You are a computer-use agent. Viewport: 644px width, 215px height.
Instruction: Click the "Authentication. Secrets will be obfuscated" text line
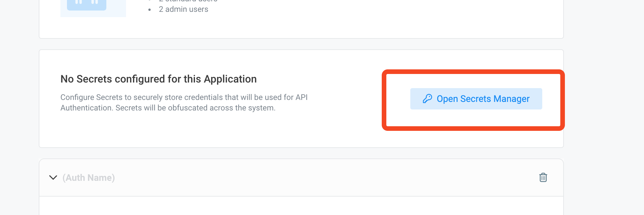coord(168,108)
